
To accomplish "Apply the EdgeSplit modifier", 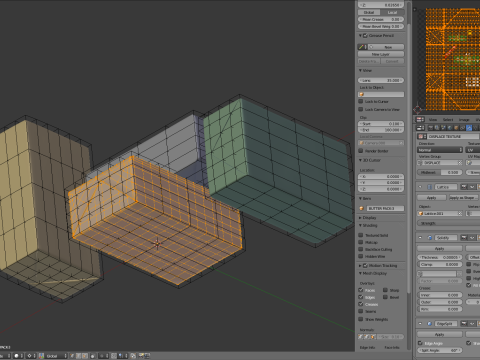I will pyautogui.click(x=440, y=334).
